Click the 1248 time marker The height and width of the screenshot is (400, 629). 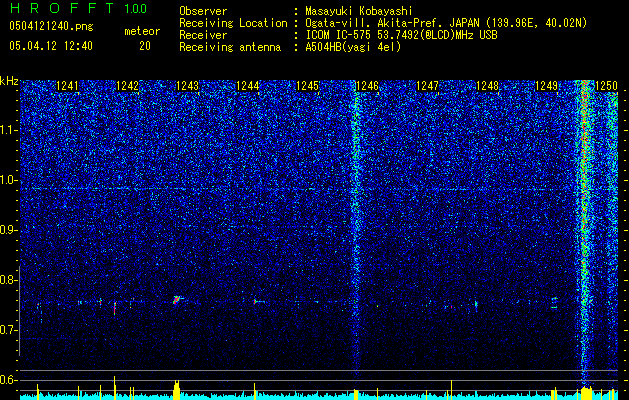click(487, 86)
